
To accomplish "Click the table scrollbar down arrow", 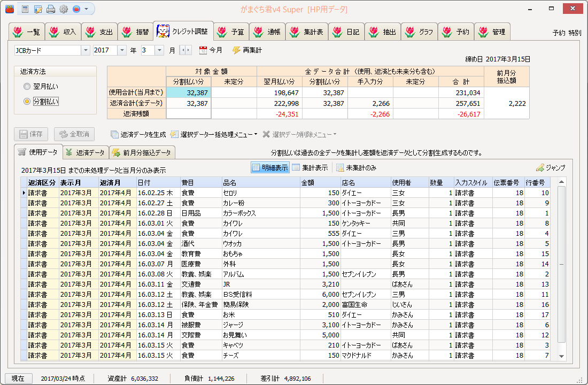I will [x=561, y=356].
